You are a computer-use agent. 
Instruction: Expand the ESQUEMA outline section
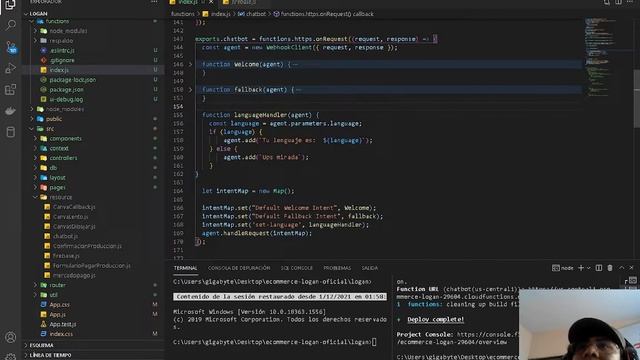tap(41, 345)
